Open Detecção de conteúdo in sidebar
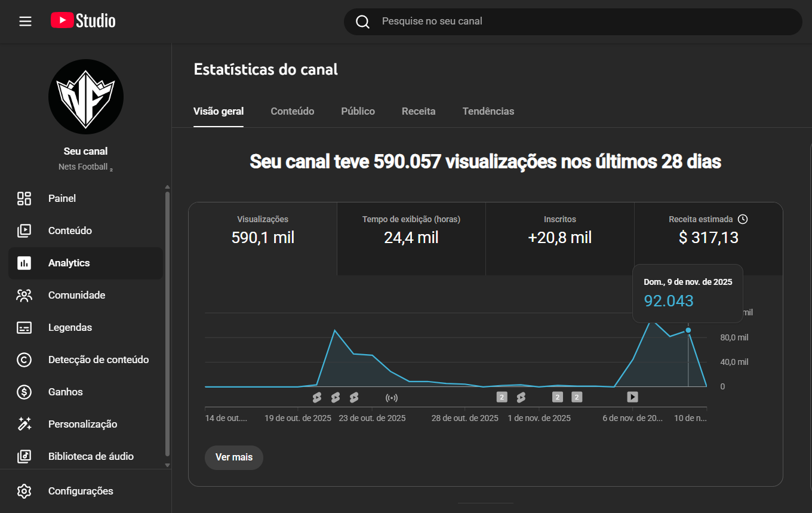812x513 pixels. click(98, 360)
